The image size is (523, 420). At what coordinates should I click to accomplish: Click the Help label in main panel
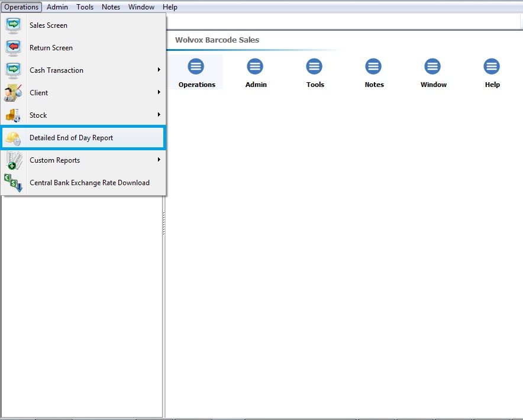tap(492, 85)
